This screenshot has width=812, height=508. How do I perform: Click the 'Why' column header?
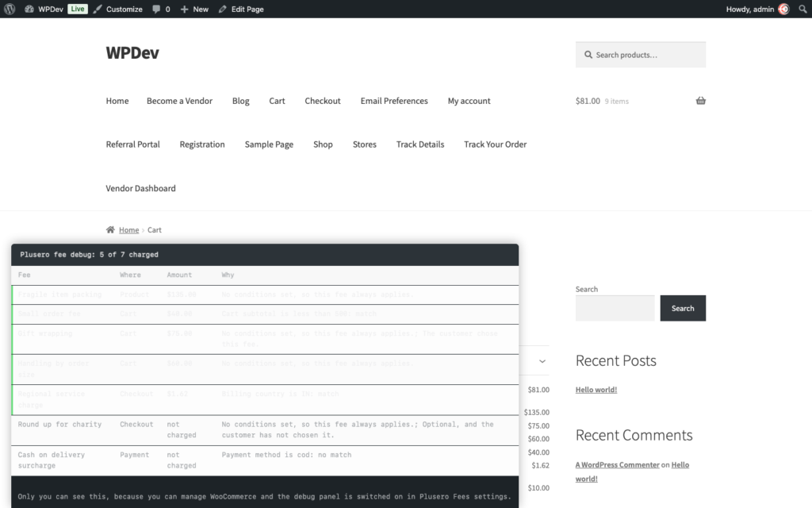[228, 275]
